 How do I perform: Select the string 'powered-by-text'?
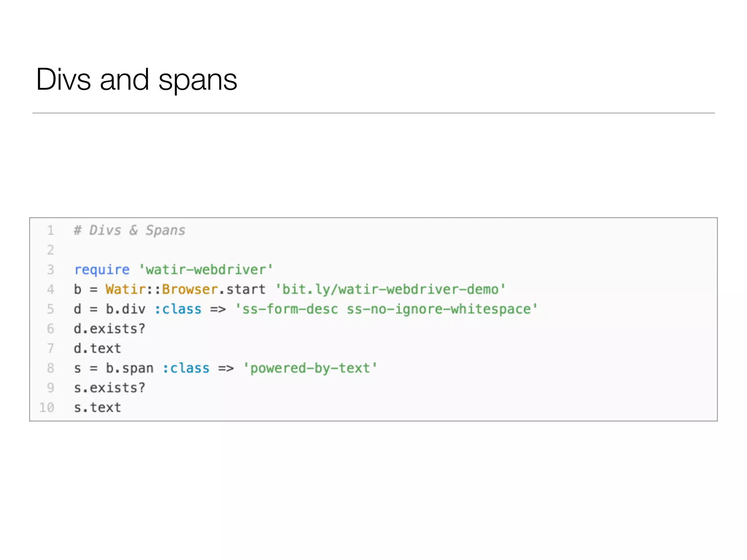310,368
